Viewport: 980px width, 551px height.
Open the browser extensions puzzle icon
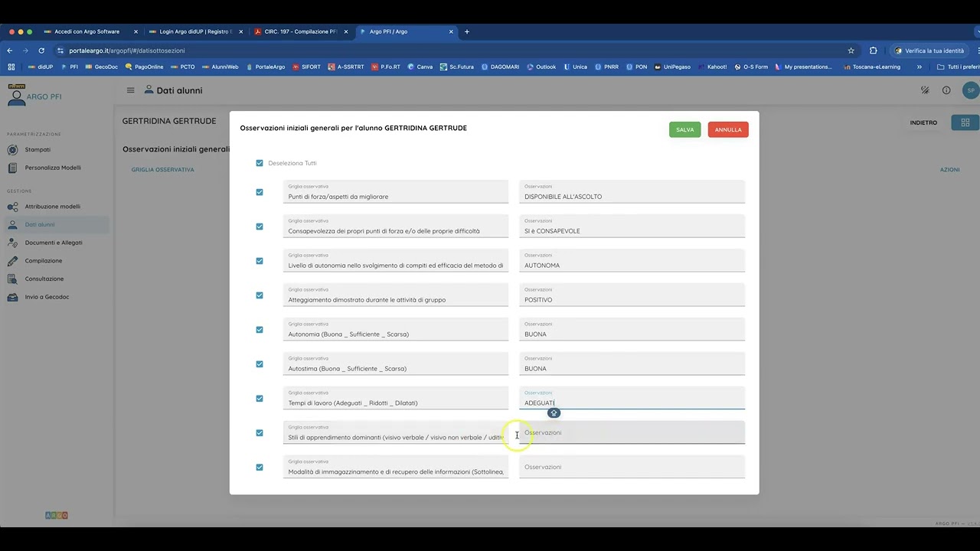[x=873, y=51]
